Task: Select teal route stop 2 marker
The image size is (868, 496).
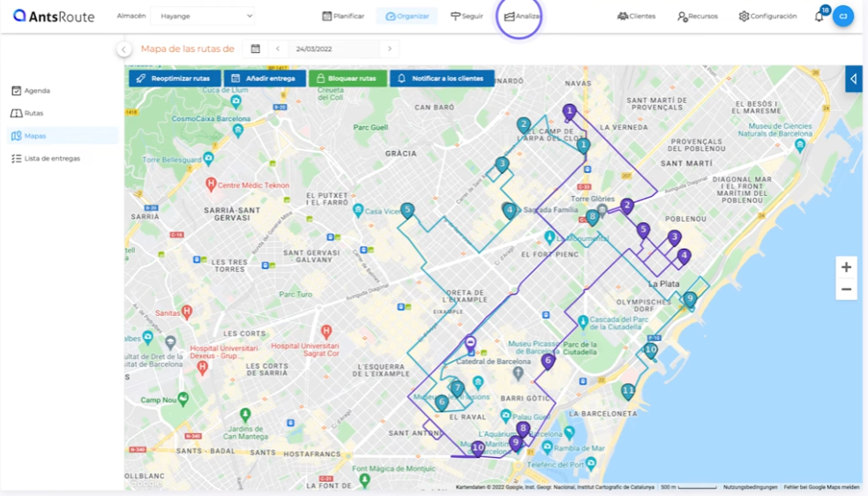Action: tap(523, 125)
